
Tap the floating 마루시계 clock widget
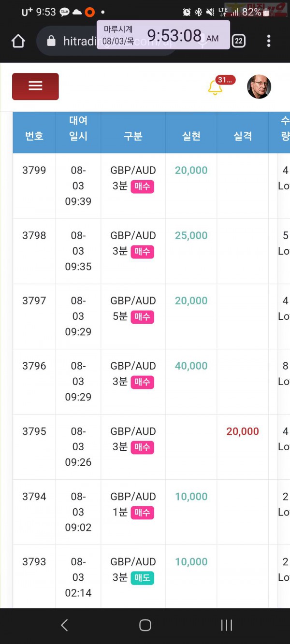(x=163, y=35)
